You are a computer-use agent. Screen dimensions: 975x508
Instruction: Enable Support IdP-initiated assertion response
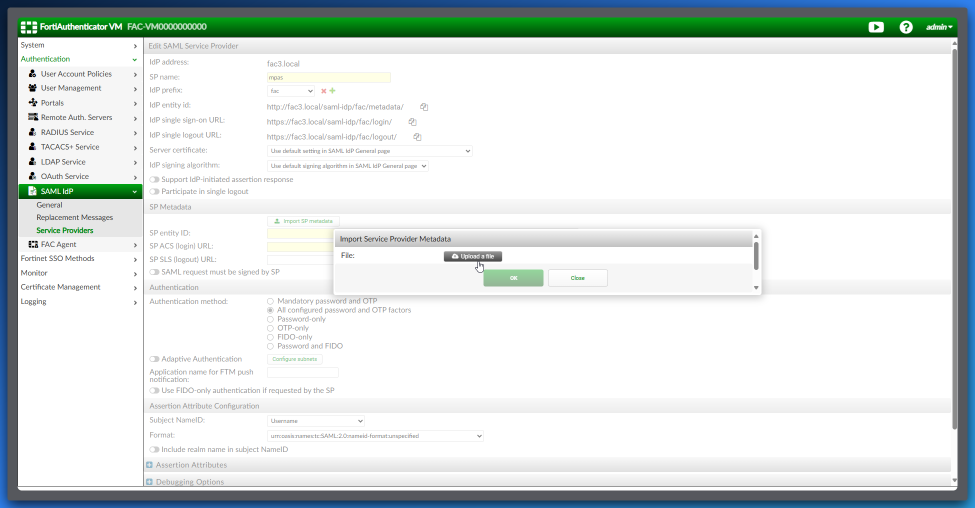click(155, 180)
